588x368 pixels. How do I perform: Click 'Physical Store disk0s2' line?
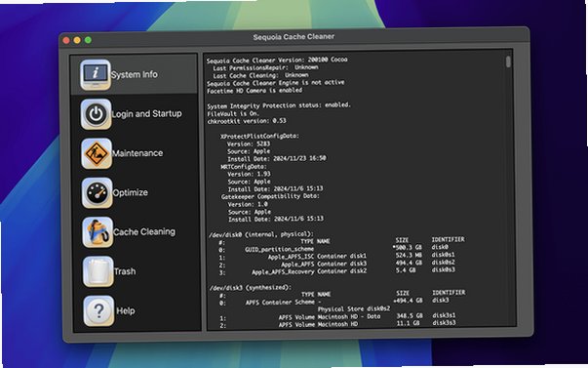pos(354,309)
